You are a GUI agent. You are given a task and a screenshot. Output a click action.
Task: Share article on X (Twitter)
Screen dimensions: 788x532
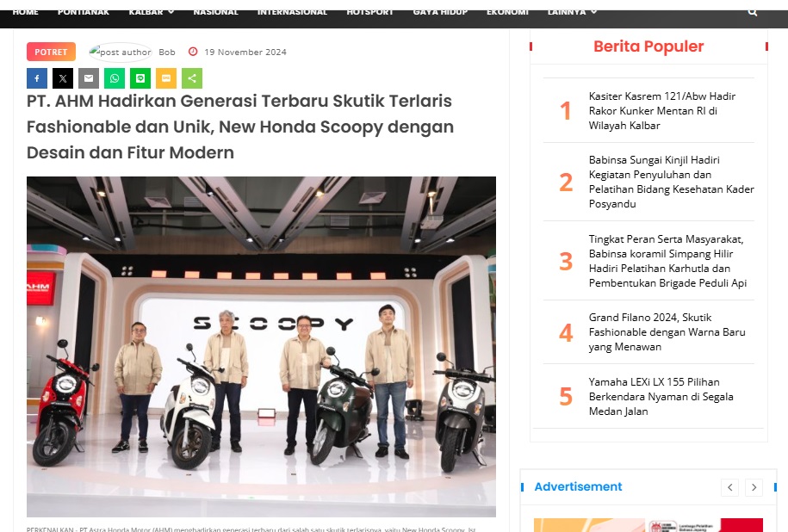63,78
